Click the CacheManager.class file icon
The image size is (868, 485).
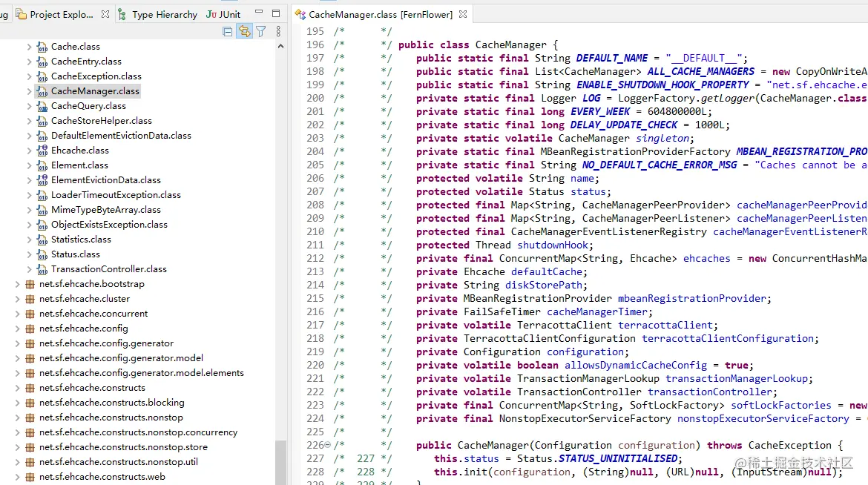pyautogui.click(x=42, y=91)
